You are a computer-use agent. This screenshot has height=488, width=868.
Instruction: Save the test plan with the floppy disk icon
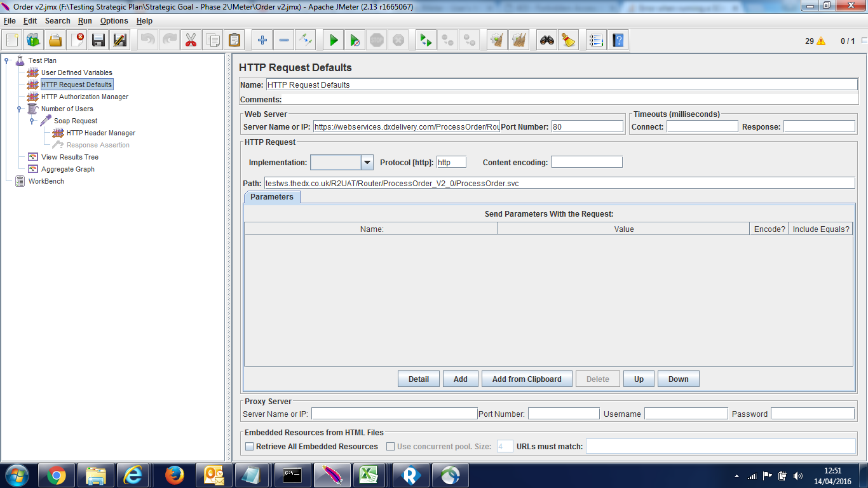[x=98, y=41]
